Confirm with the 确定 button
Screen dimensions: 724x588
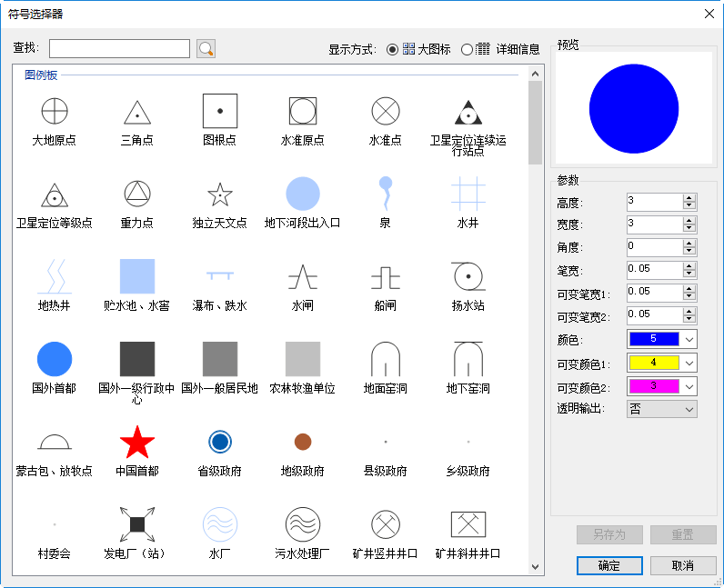click(609, 565)
